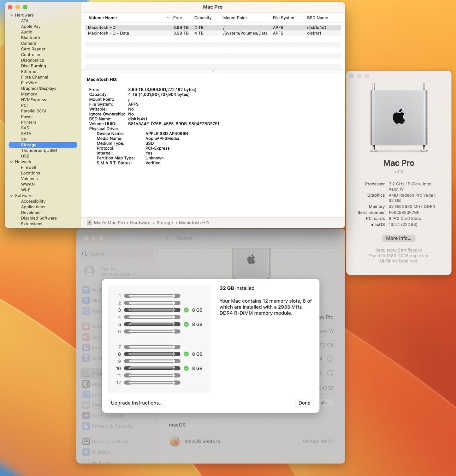Image resolution: width=456 pixels, height=476 pixels.
Task: Select USB in hardware sidebar
Action: [25, 156]
